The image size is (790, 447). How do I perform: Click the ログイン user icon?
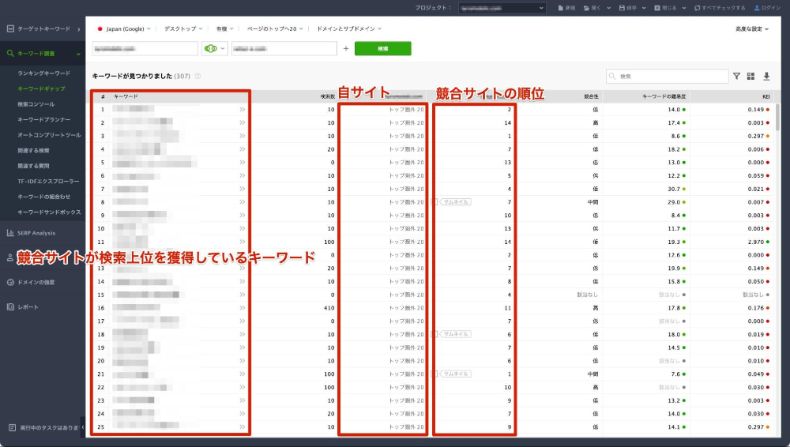[x=757, y=8]
